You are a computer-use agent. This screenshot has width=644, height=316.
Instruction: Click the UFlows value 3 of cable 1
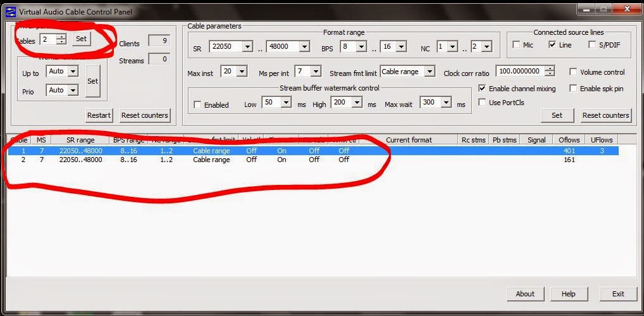click(602, 151)
